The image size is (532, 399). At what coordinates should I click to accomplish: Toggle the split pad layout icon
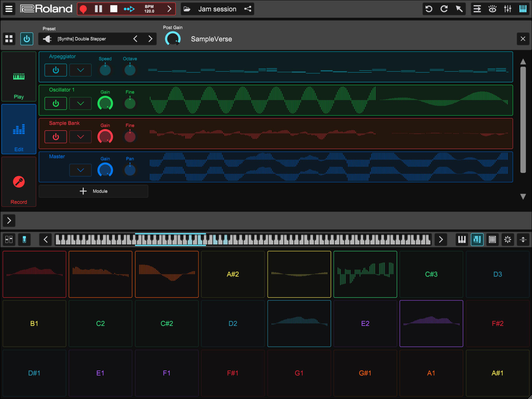coord(9,239)
